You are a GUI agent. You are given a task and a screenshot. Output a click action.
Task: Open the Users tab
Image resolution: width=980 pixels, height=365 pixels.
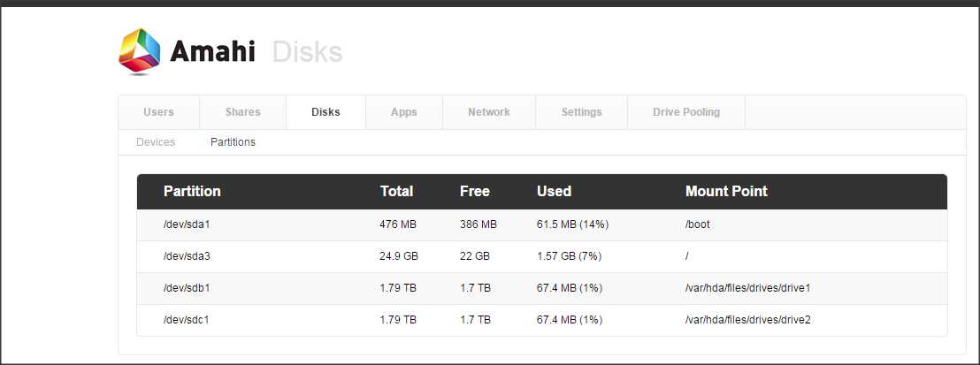tap(158, 112)
